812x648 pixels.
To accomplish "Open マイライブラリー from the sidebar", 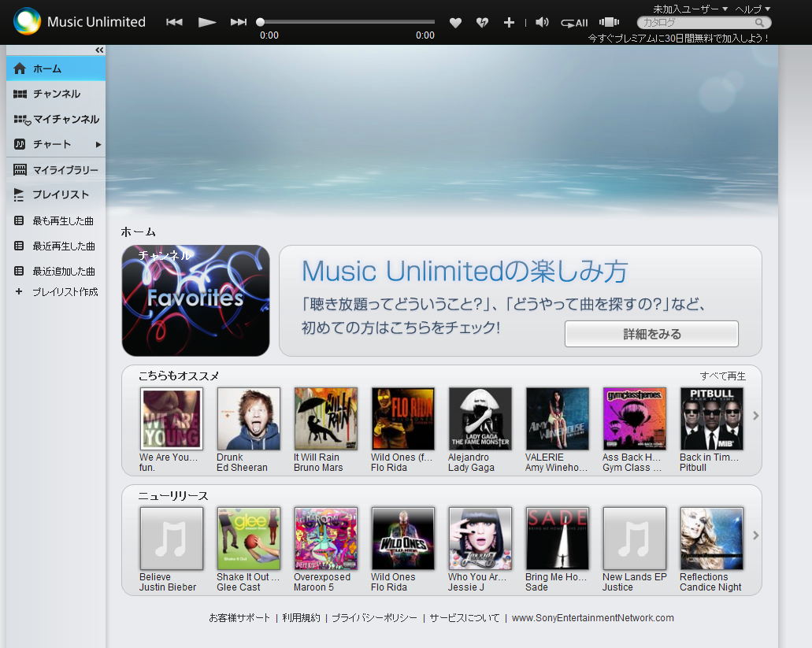I will [x=56, y=170].
